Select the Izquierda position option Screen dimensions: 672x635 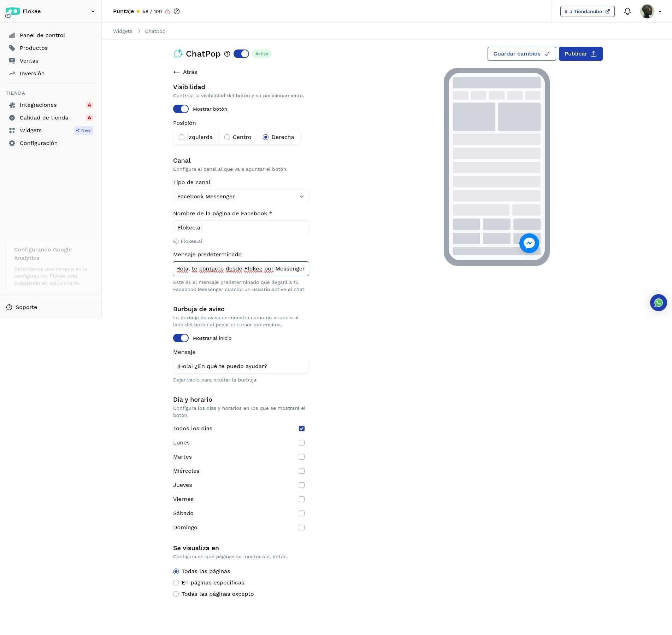pyautogui.click(x=182, y=137)
